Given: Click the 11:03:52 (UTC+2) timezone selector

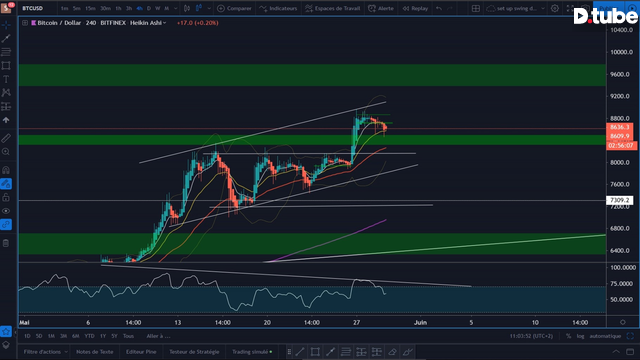Looking at the screenshot, I should (x=531, y=336).
